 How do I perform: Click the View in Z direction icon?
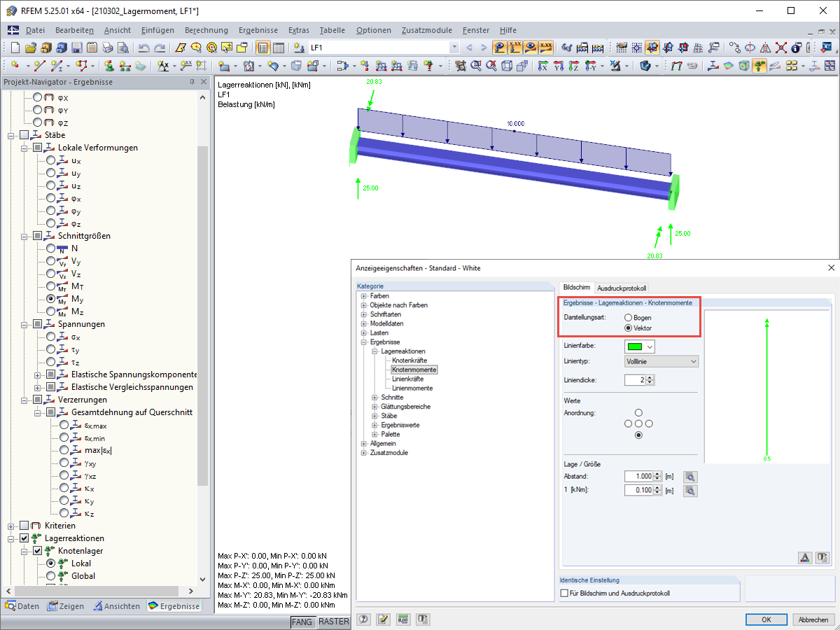[574, 66]
